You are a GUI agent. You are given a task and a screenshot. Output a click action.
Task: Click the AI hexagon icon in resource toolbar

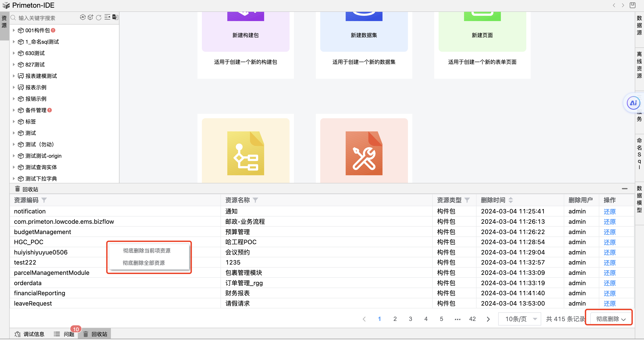tap(82, 17)
